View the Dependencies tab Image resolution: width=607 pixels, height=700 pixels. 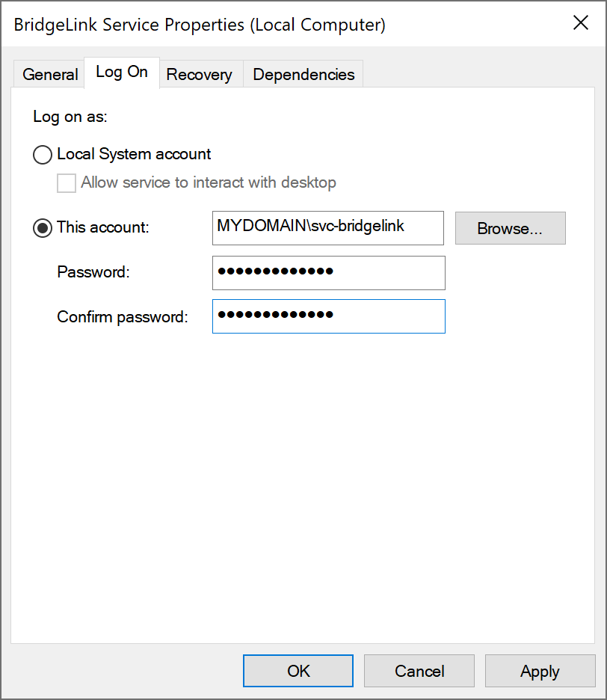[x=303, y=74]
